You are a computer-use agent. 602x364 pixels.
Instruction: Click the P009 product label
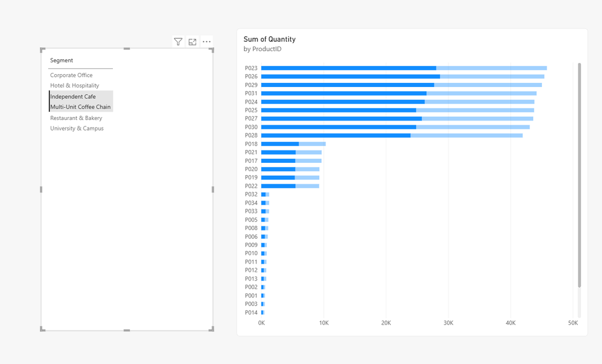pyautogui.click(x=251, y=245)
